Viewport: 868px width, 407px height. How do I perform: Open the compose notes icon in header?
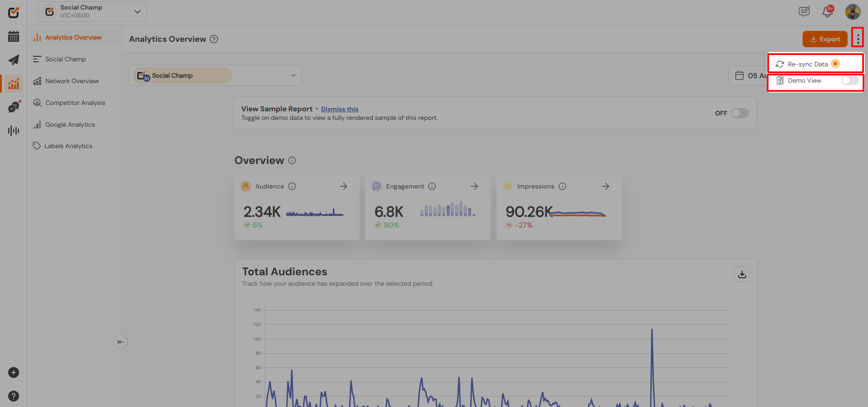pyautogui.click(x=804, y=11)
